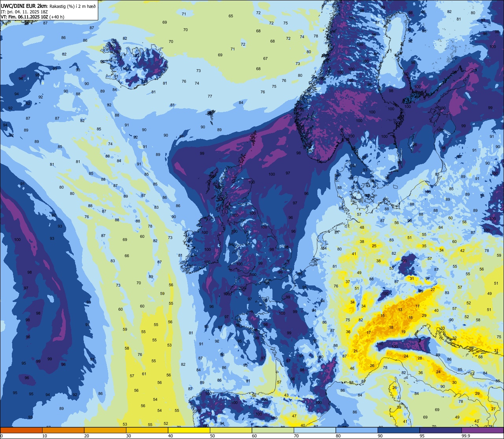Click the purple swatch above 99.9
504x439 pixels.
coord(482,430)
